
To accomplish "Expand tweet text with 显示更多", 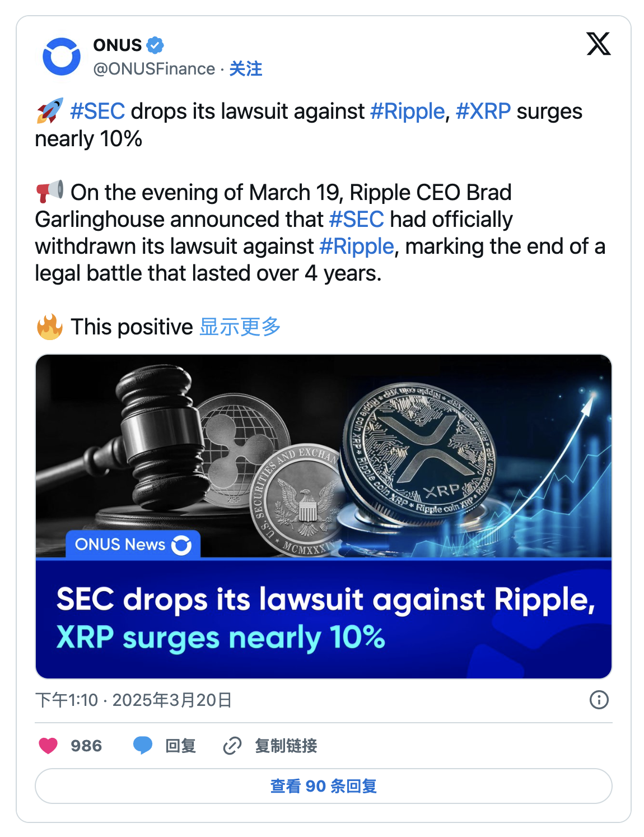I will (240, 327).
